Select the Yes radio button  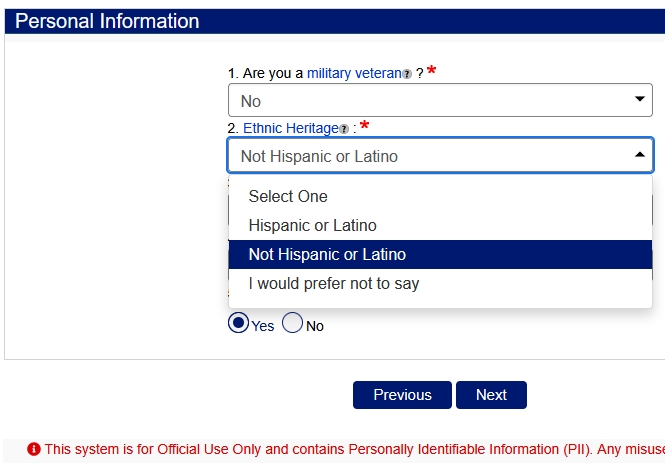pos(238,323)
